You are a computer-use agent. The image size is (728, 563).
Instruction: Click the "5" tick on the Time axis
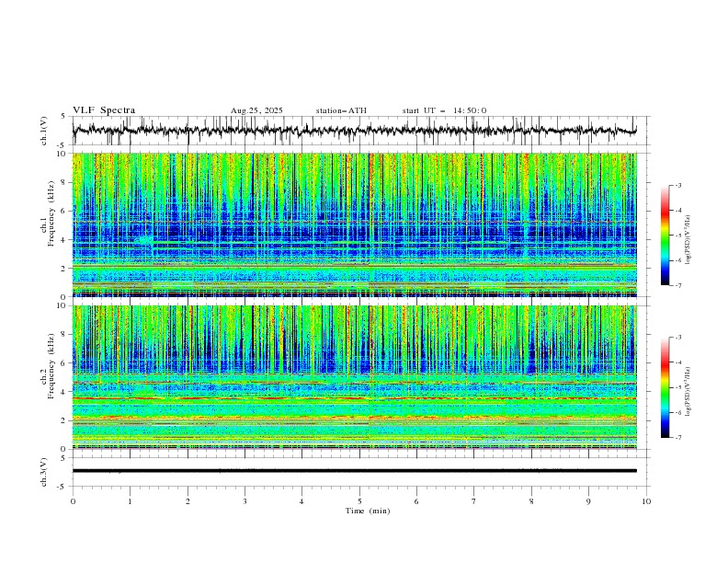[359, 501]
